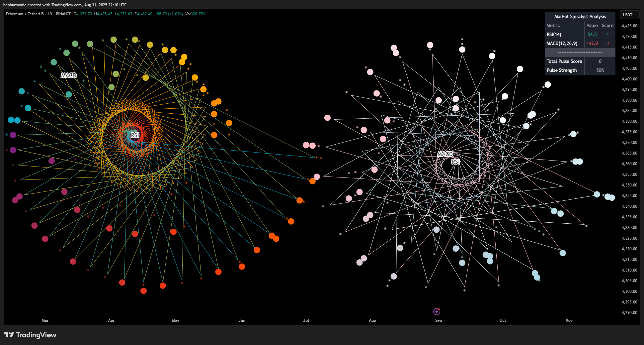Click the MACD label in the white spiral
Screen dimensions: 644x345
pos(445,154)
